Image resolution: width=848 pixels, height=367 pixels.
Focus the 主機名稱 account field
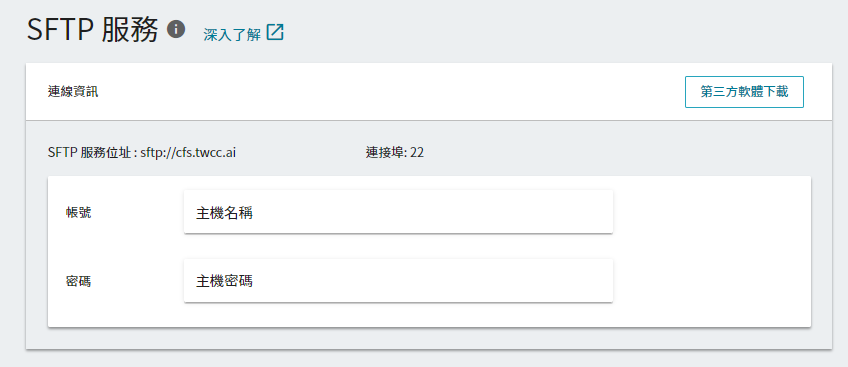coord(398,211)
